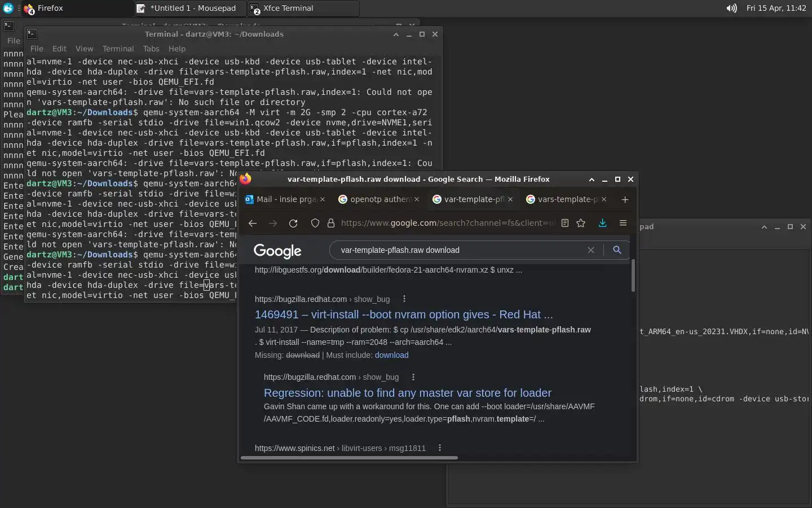Clear the Google search box text
The image size is (812, 508).
pyautogui.click(x=591, y=250)
